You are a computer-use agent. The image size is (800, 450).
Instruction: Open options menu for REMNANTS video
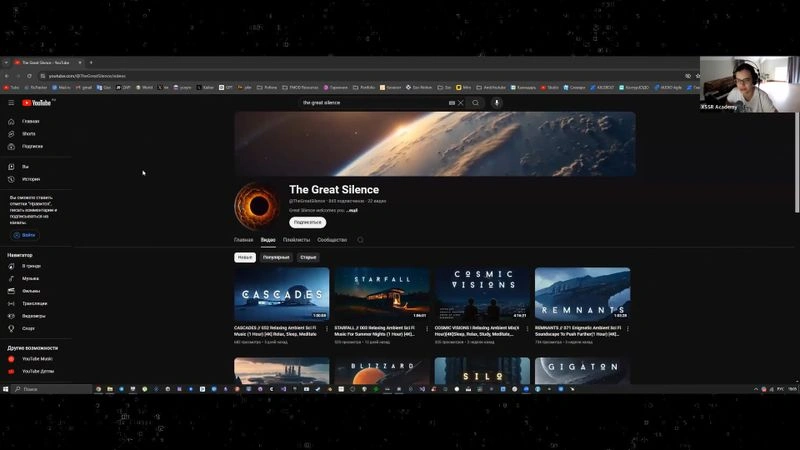(628, 329)
